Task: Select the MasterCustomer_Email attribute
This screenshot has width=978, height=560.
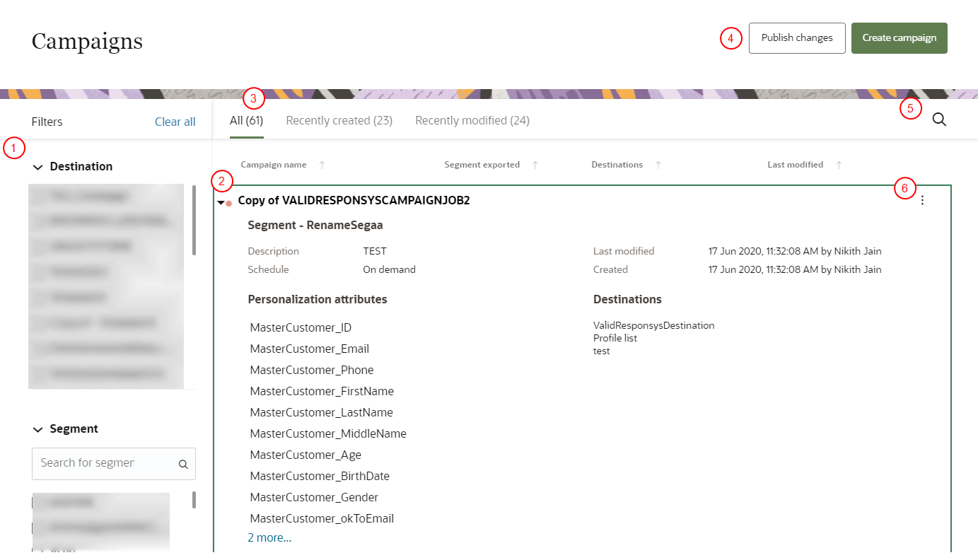Action: coord(310,349)
